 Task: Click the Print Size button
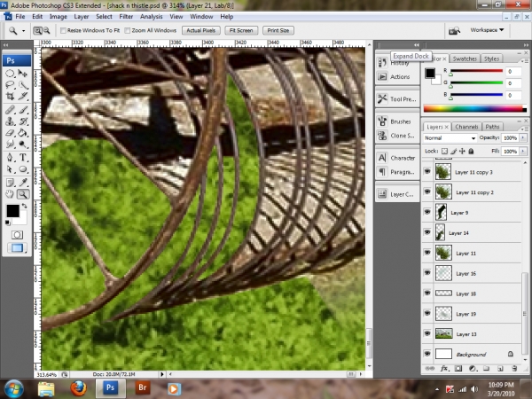[278, 30]
